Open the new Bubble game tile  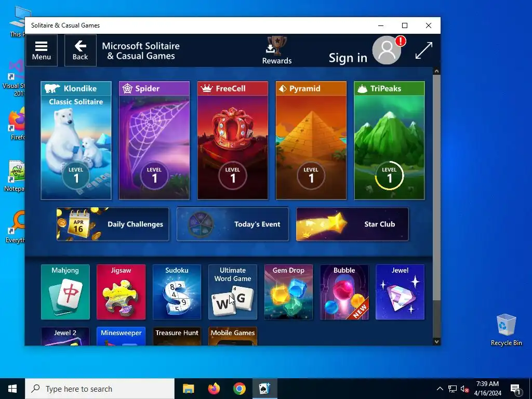click(344, 292)
